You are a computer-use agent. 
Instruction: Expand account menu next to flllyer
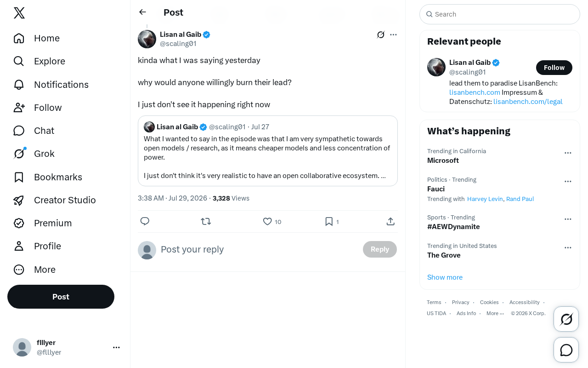pyautogui.click(x=116, y=347)
